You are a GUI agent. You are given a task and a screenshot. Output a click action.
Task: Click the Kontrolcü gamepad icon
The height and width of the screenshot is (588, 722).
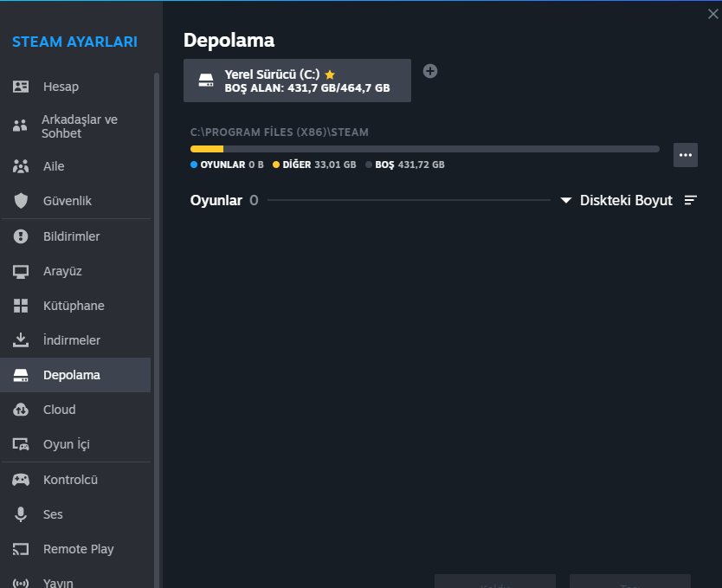[x=21, y=480]
